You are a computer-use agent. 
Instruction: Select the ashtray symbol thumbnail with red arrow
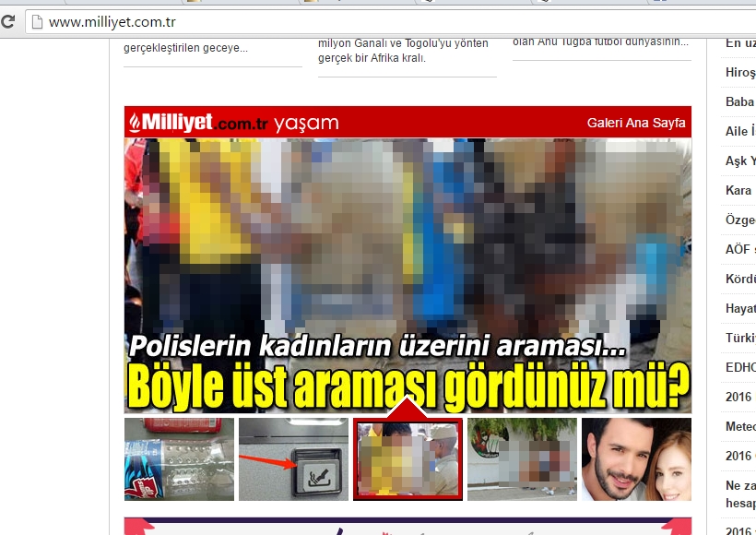(x=293, y=459)
